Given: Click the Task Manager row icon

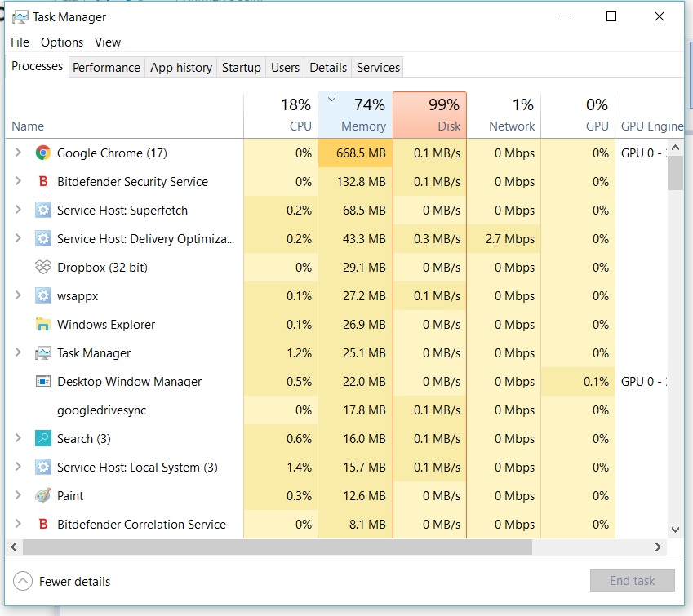Looking at the screenshot, I should [x=43, y=352].
